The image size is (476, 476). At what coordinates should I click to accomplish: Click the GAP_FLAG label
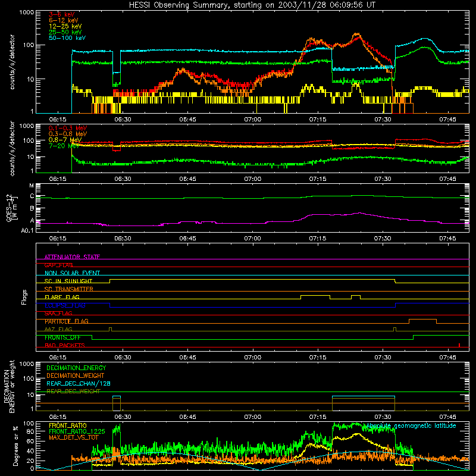pyautogui.click(x=58, y=265)
